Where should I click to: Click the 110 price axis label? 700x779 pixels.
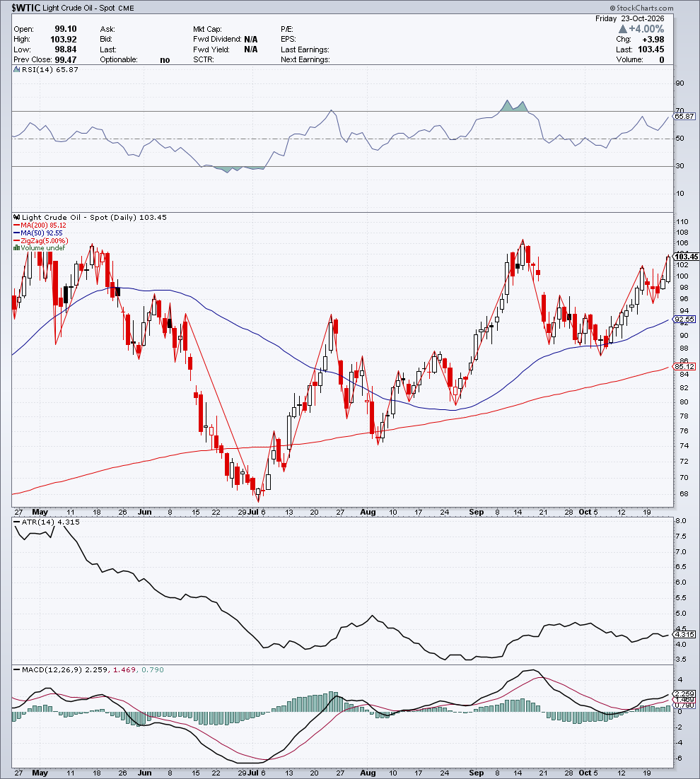[x=682, y=221]
